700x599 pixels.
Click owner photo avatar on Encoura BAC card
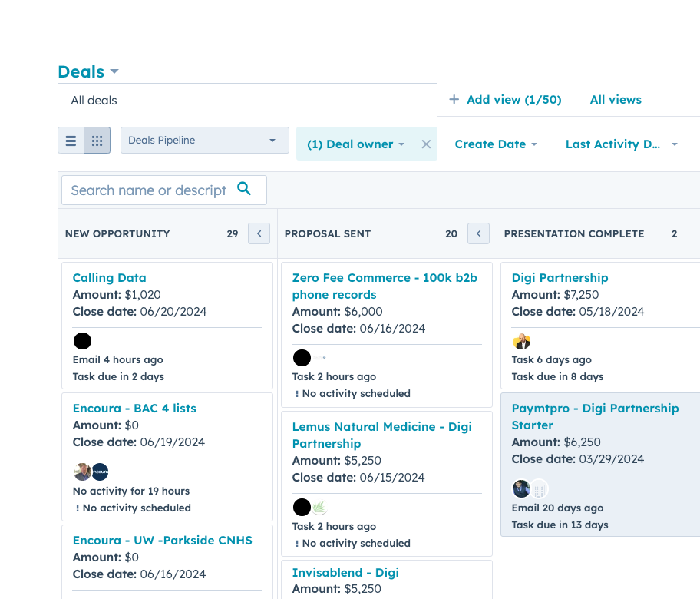(x=82, y=472)
